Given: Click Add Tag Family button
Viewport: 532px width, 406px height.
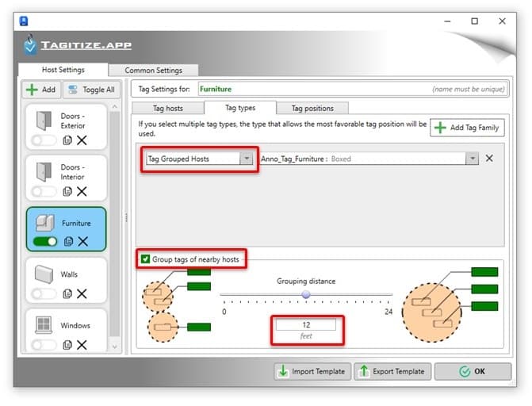Looking at the screenshot, I should (467, 128).
